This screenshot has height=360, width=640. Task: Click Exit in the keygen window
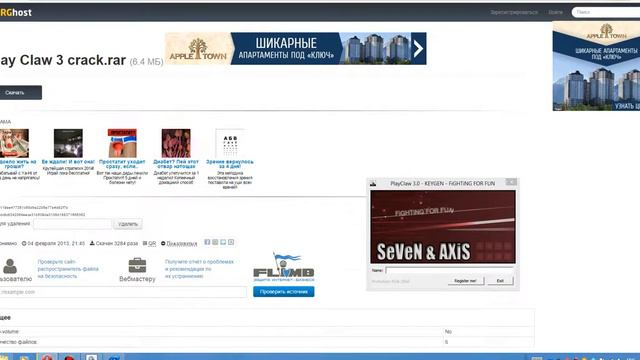500,281
